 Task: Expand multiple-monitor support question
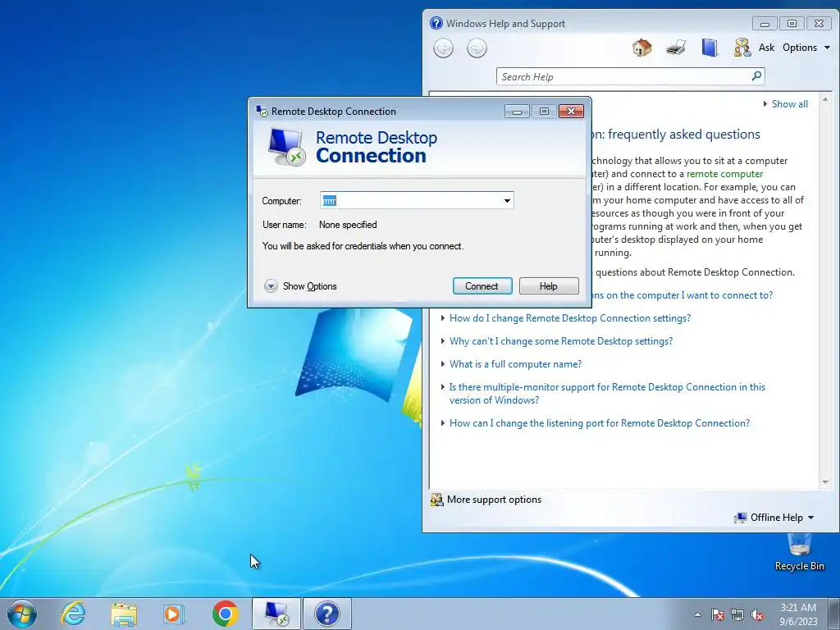coord(607,394)
